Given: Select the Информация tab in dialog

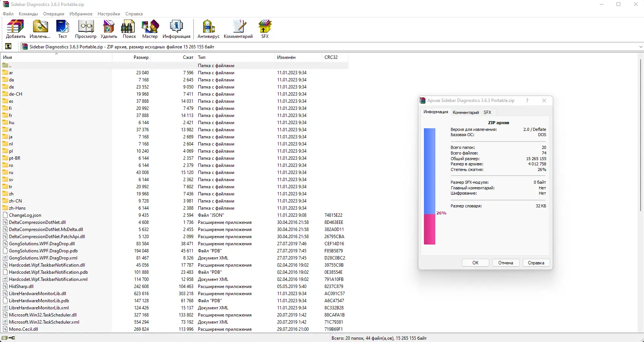Looking at the screenshot, I should (436, 112).
